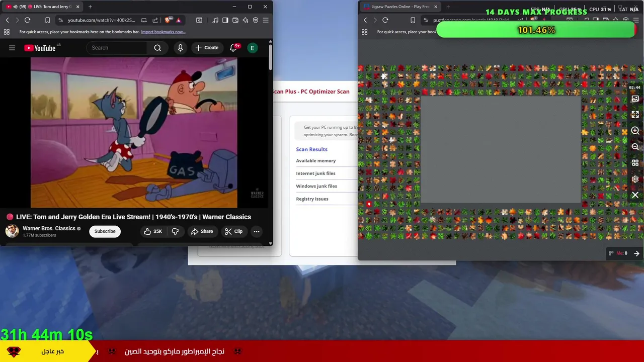Open the YouTube window browser main menu
The image size is (644, 362).
266,20
